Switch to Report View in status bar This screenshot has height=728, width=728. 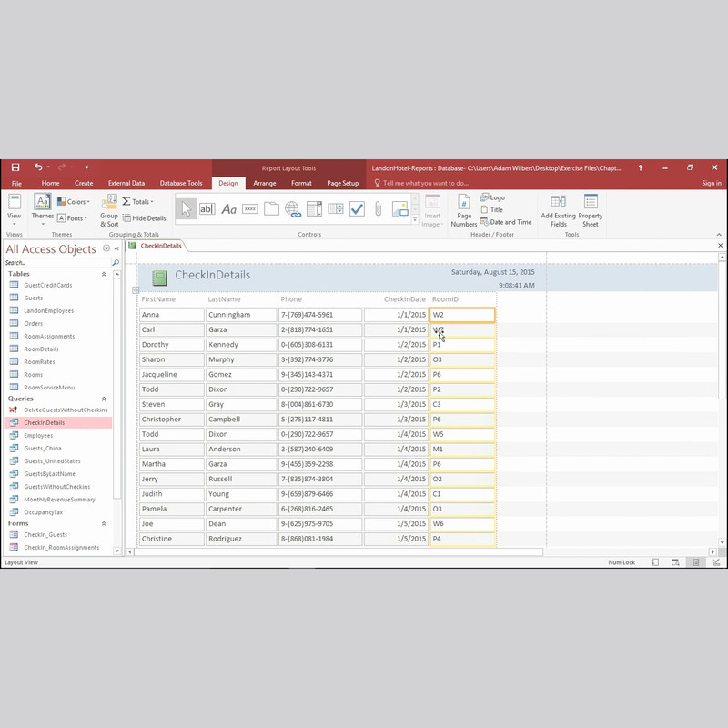655,562
